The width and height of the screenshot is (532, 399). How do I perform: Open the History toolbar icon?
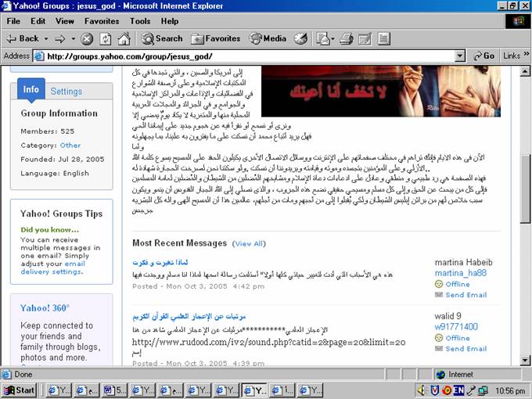pyautogui.click(x=300, y=39)
